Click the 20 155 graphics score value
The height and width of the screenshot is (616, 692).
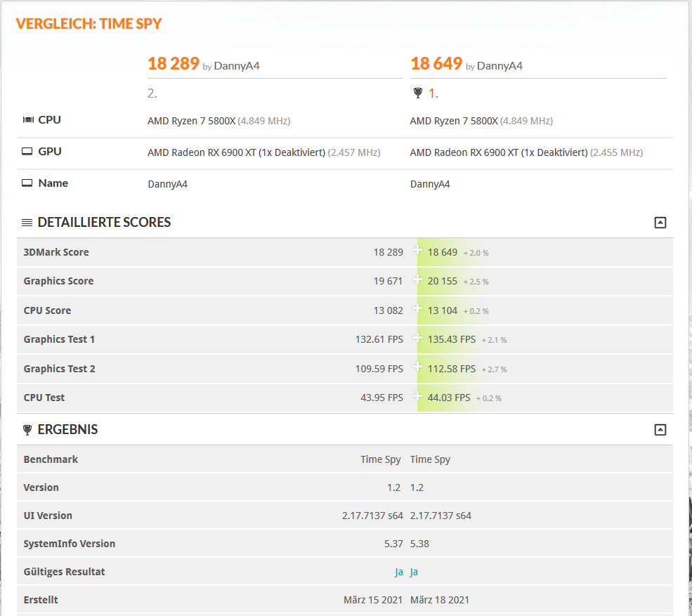tap(442, 281)
